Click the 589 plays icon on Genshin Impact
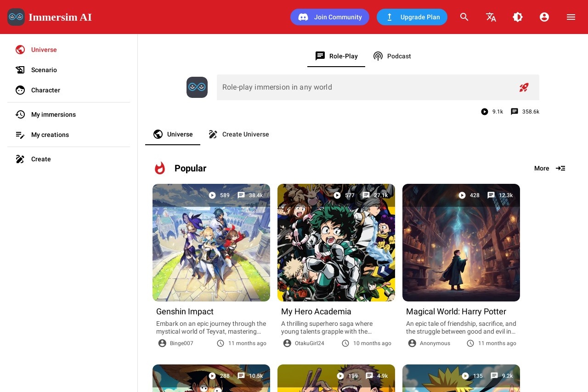The width and height of the screenshot is (588, 392). pos(212,195)
